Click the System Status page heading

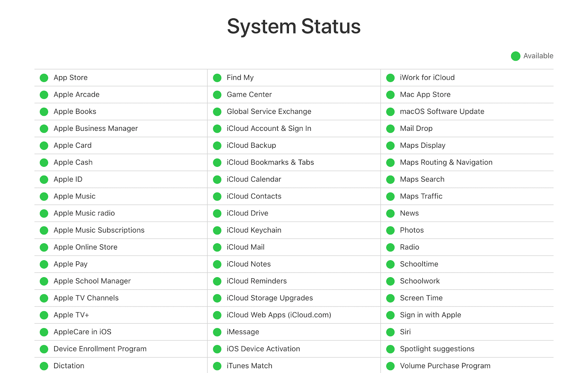(294, 26)
